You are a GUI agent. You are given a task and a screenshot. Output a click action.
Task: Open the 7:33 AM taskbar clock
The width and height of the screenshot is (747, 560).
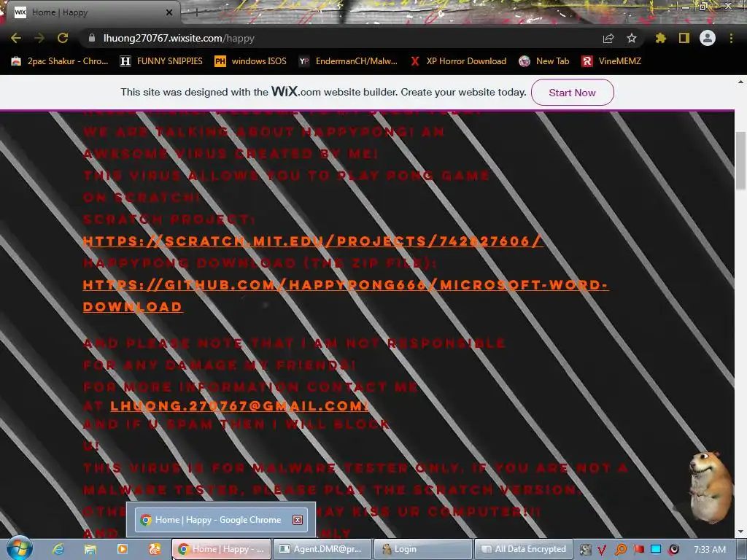(x=710, y=550)
